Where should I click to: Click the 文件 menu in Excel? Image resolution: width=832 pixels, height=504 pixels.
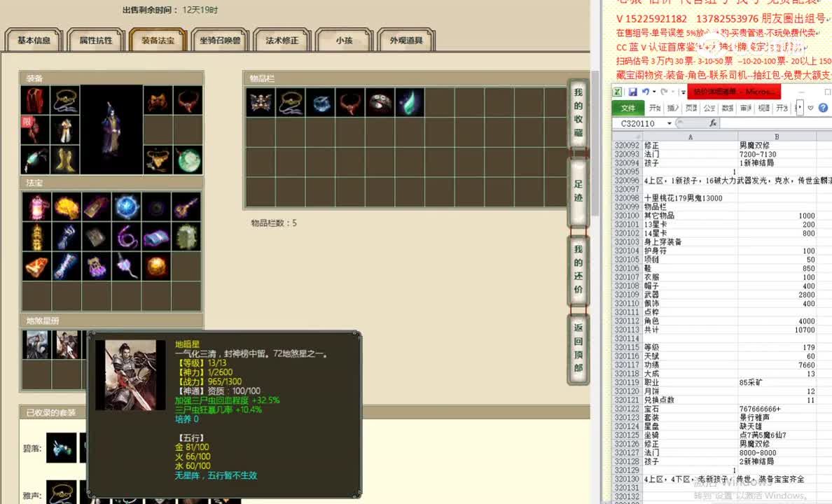[629, 108]
